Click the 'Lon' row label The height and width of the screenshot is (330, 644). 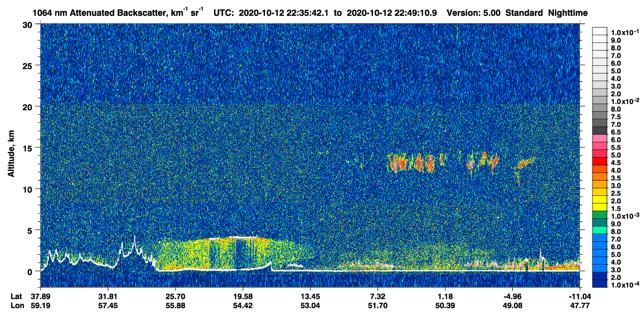[x=17, y=305]
